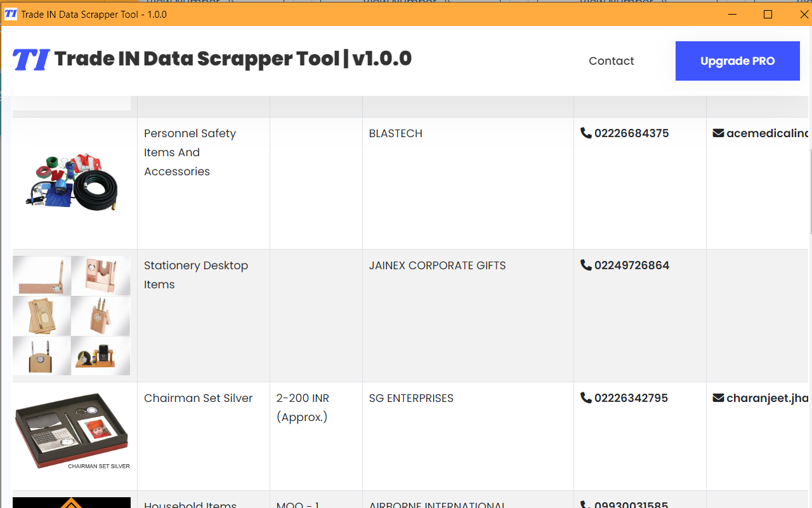Minimize the Trade IN Data Scrapper window

(733, 14)
